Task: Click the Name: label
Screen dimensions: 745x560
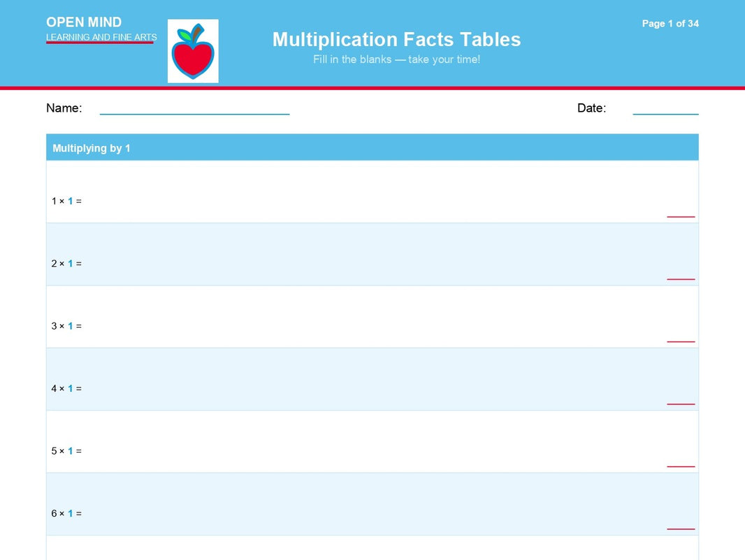Action: pos(64,108)
